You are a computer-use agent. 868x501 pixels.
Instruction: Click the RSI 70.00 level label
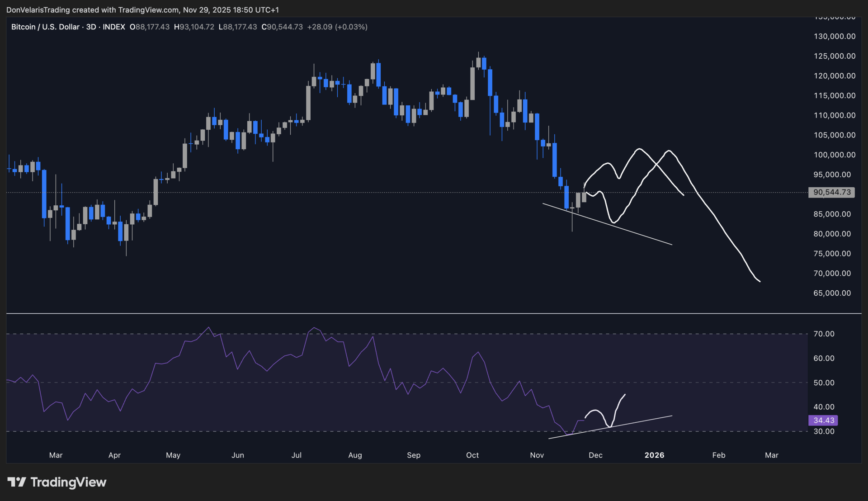point(824,334)
